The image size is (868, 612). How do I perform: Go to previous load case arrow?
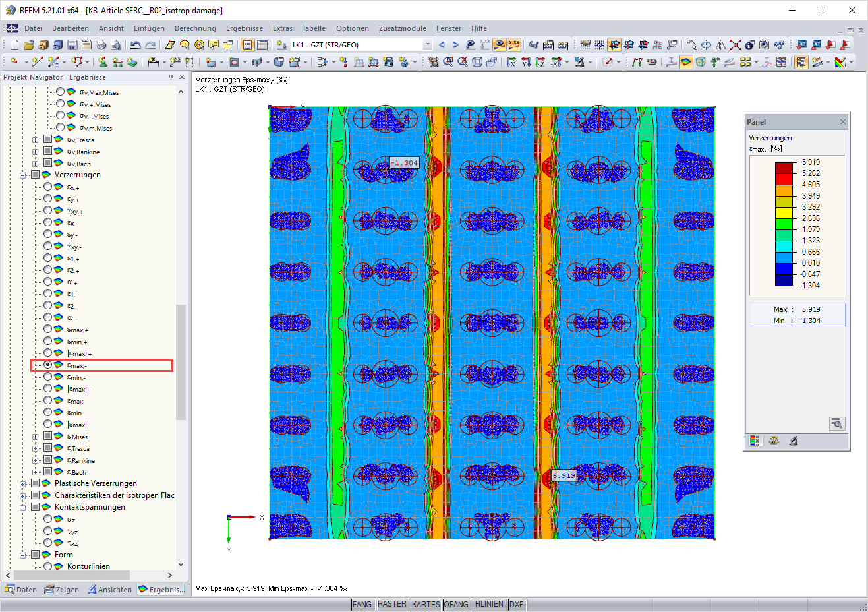coord(442,45)
